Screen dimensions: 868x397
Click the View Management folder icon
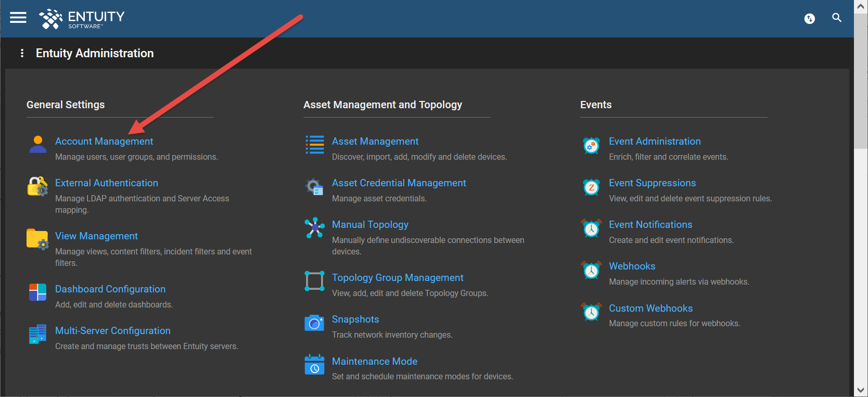(37, 239)
